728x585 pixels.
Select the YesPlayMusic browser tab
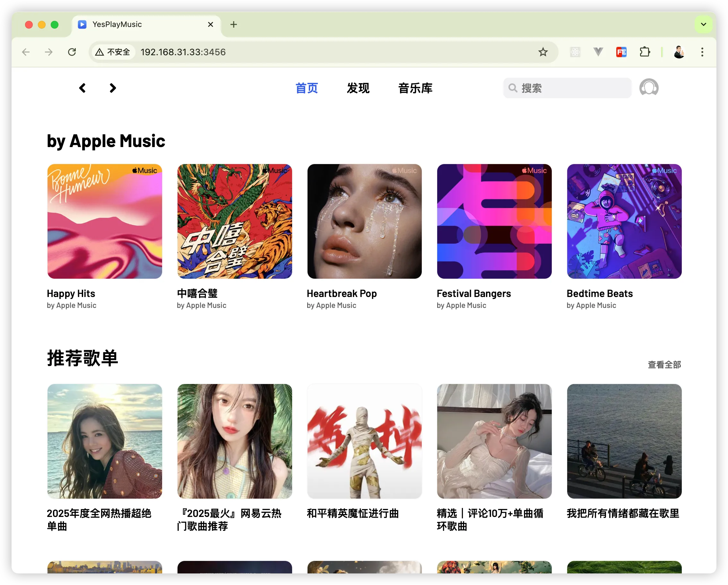[x=146, y=24]
